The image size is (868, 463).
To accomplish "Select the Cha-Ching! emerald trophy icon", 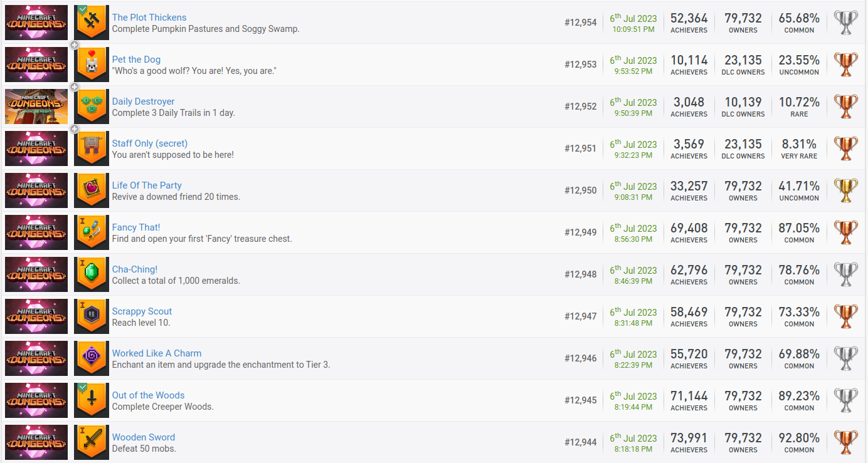I will coord(92,274).
